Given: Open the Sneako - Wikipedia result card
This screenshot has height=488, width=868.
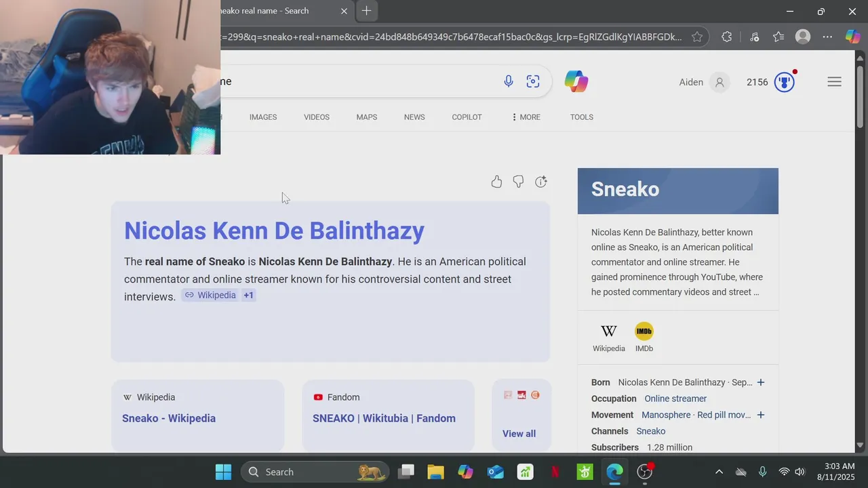Looking at the screenshot, I should 197,415.
